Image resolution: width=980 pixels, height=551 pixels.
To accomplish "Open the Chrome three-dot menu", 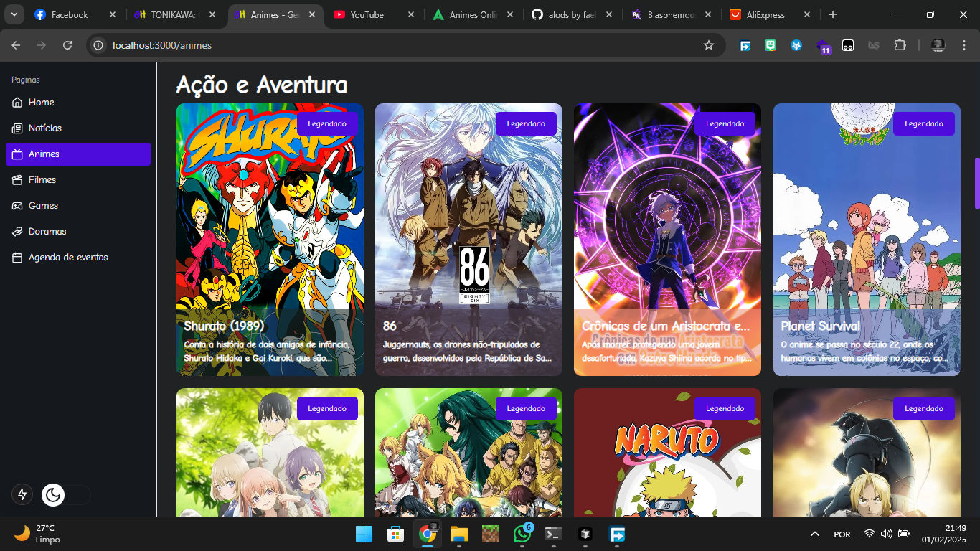I will 964,45.
